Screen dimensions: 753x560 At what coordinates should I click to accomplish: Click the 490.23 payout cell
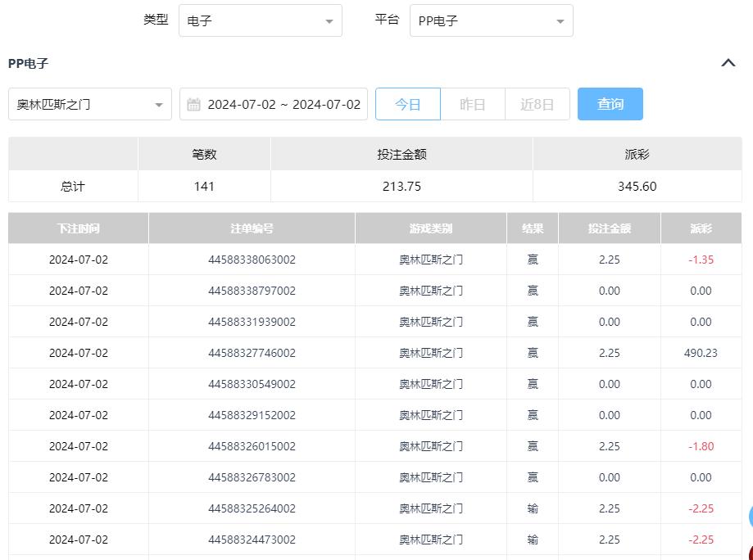click(x=701, y=353)
